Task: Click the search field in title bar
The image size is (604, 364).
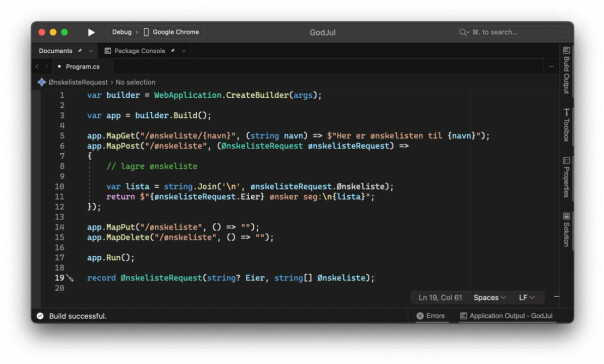Action: pos(512,32)
